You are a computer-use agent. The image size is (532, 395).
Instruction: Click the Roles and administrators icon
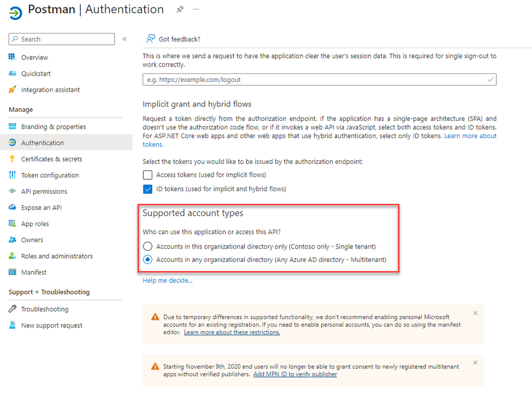12,256
